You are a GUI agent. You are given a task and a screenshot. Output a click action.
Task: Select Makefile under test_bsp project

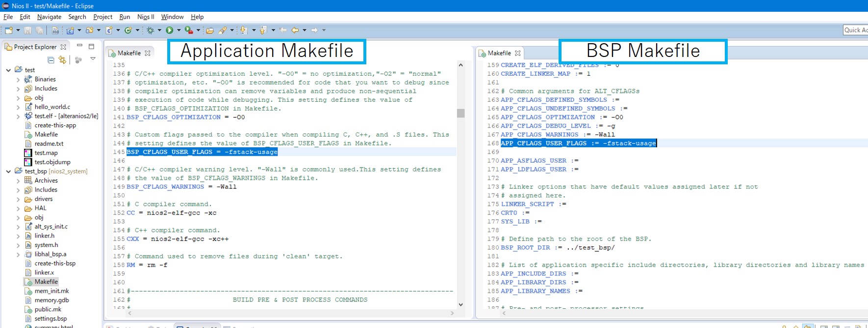(42, 282)
